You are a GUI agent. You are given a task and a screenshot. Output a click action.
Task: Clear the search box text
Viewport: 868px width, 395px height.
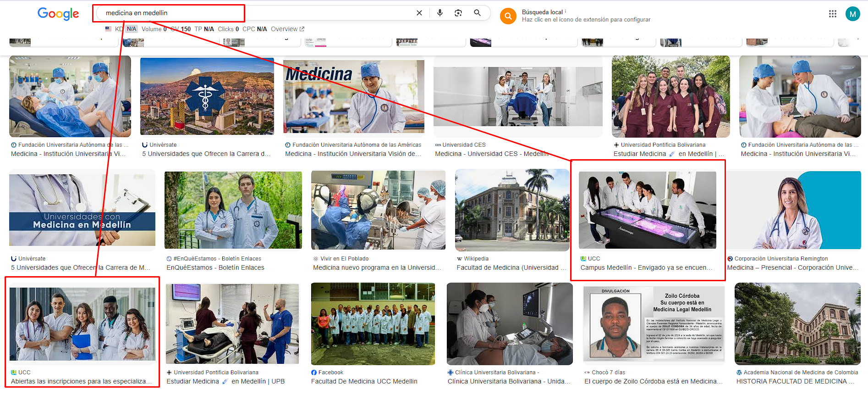click(x=419, y=13)
